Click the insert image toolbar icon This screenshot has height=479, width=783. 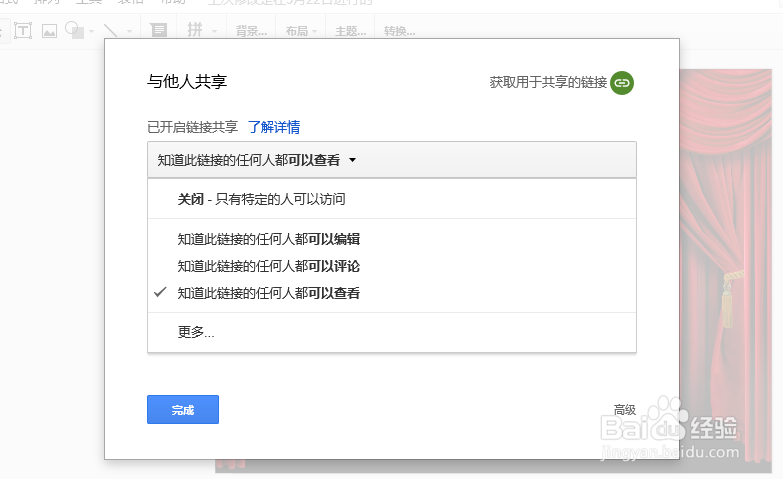49,31
